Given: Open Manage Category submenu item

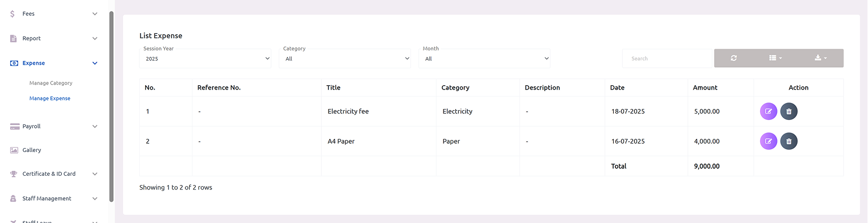Looking at the screenshot, I should [x=51, y=83].
